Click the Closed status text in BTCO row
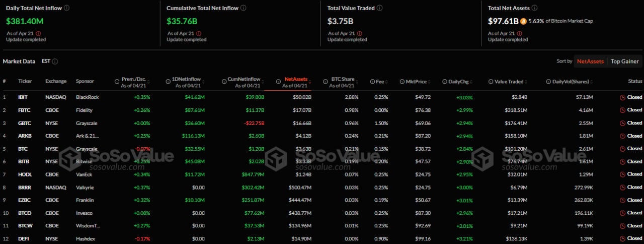Viewport: 644px width, 244px height. [634, 213]
